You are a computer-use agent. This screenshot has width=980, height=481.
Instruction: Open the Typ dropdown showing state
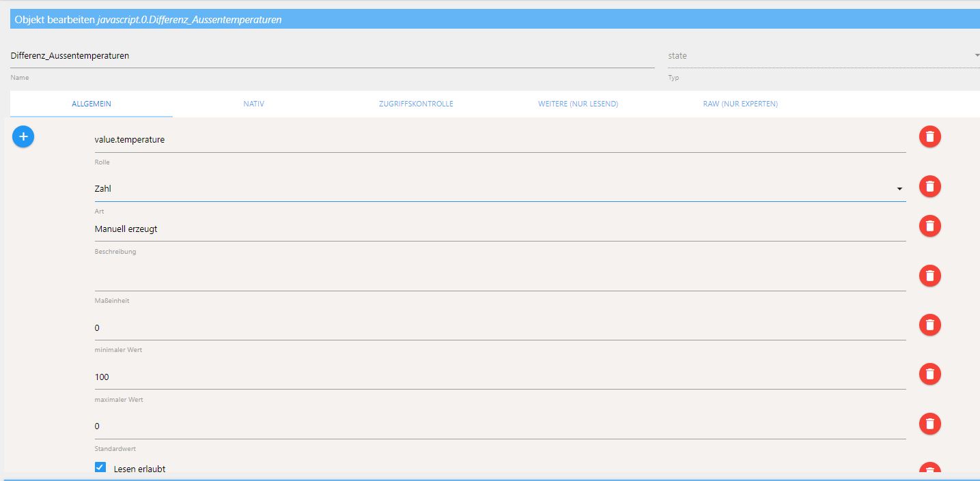coord(824,56)
